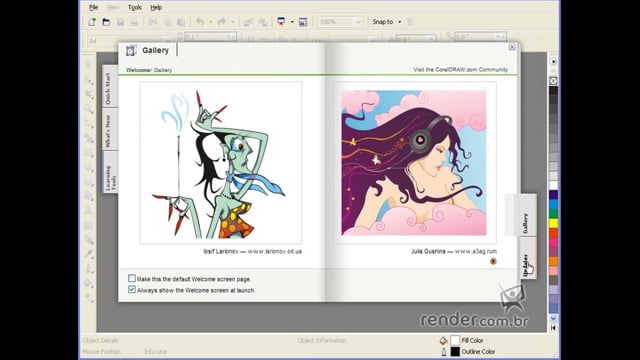Switch to the What's New tab

point(109,130)
